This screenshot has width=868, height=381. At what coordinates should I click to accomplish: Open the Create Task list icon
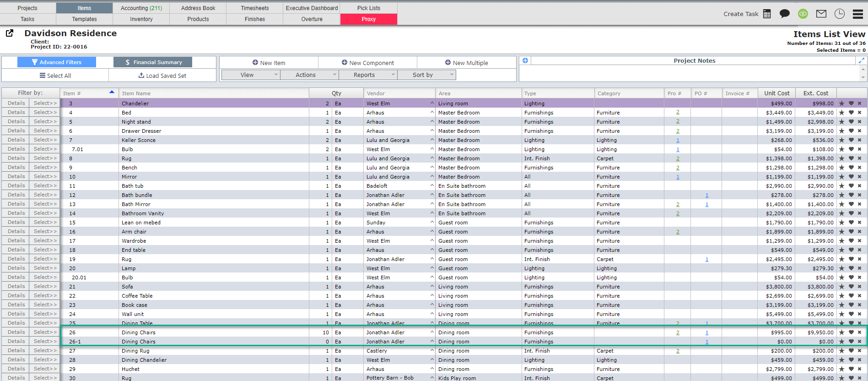(767, 14)
